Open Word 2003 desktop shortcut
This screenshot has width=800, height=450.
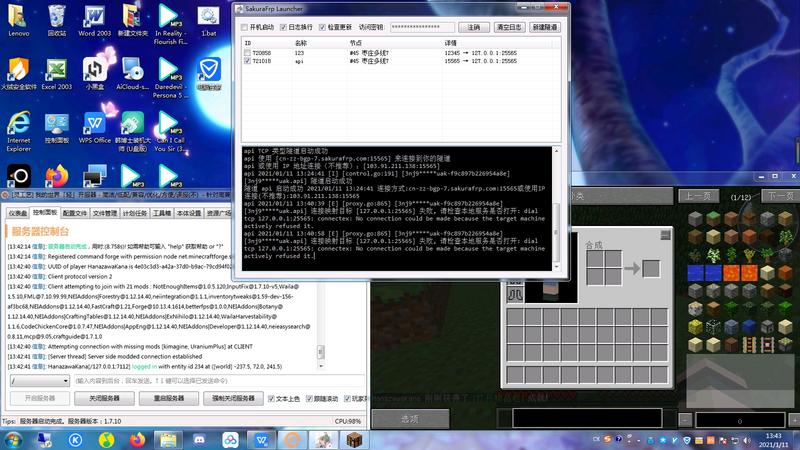click(94, 20)
